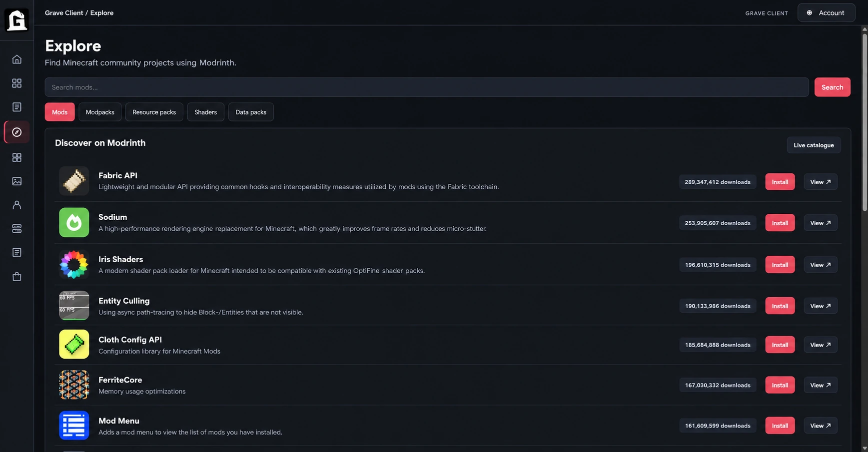
Task: Open the View link for Entity Culling
Action: (821, 306)
